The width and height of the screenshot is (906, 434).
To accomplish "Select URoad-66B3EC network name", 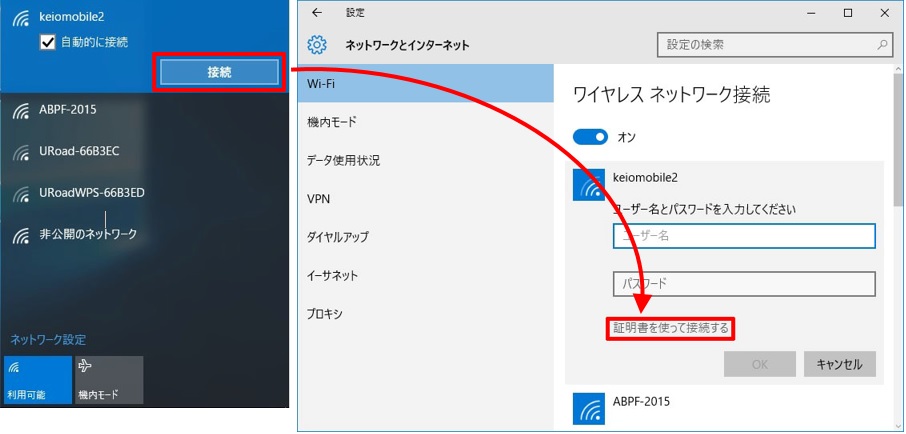I will (x=79, y=151).
